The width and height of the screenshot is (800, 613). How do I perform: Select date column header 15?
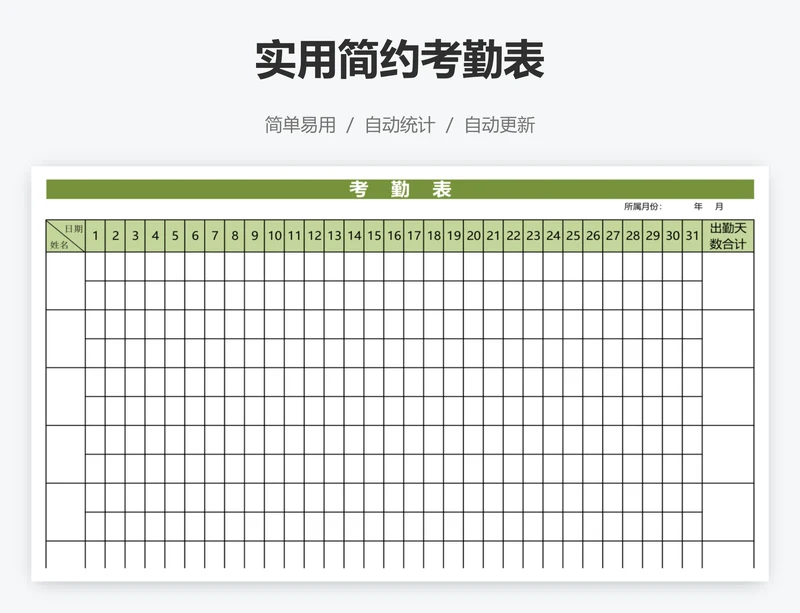point(373,236)
